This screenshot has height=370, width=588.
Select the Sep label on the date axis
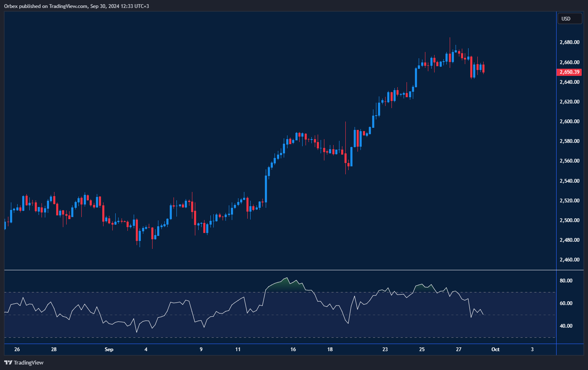point(109,349)
